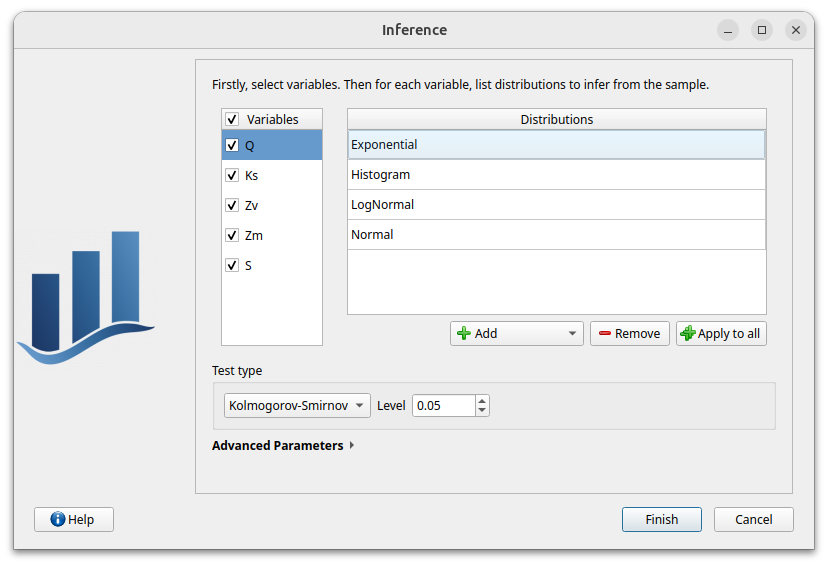The width and height of the screenshot is (828, 566).
Task: Click the Level input field
Action: pos(442,405)
